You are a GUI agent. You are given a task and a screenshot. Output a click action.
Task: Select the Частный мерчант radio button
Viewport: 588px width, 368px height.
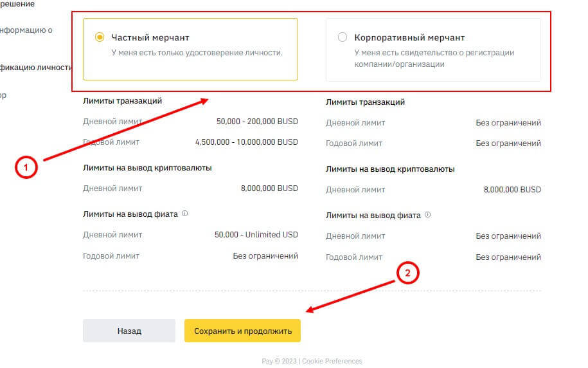(x=100, y=37)
